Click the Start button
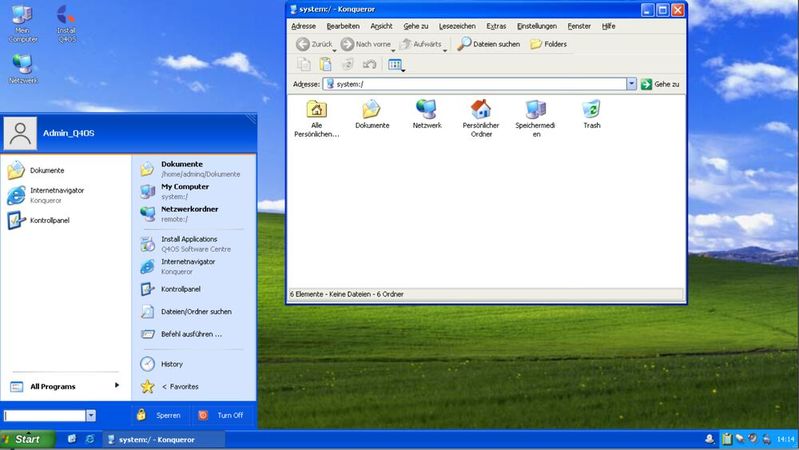This screenshot has width=799, height=450. [x=27, y=439]
